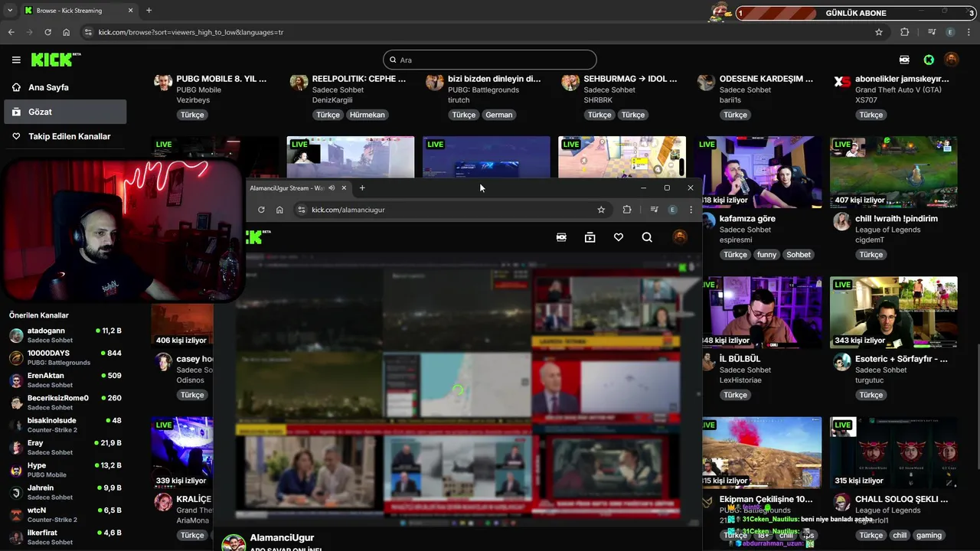The width and height of the screenshot is (980, 551).
Task: Click the home button of the back browser
Action: [67, 32]
